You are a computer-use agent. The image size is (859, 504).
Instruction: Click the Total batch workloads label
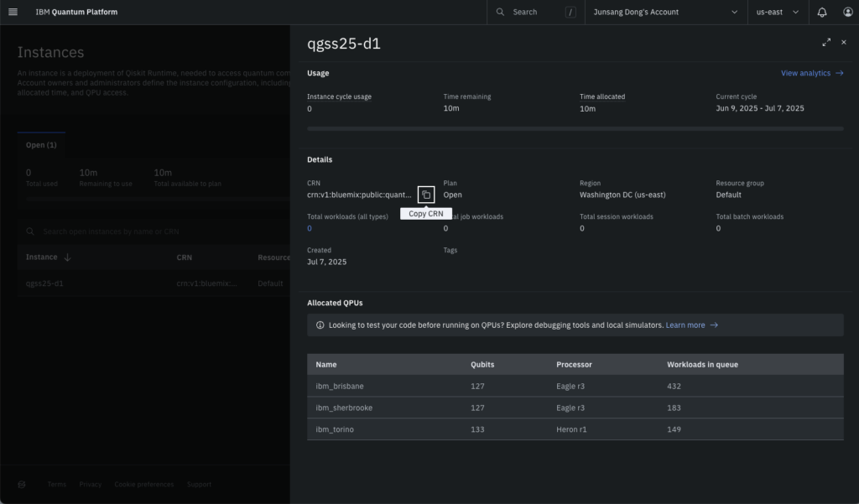pos(749,216)
